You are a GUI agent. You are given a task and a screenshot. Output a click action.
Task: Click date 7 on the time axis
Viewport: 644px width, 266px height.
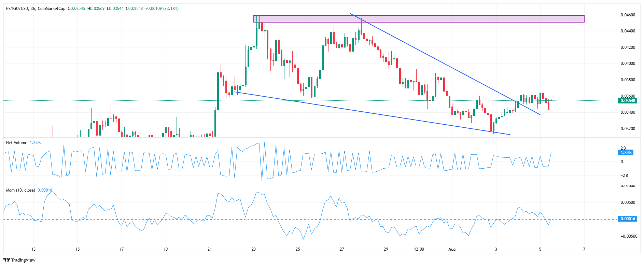coord(584,249)
